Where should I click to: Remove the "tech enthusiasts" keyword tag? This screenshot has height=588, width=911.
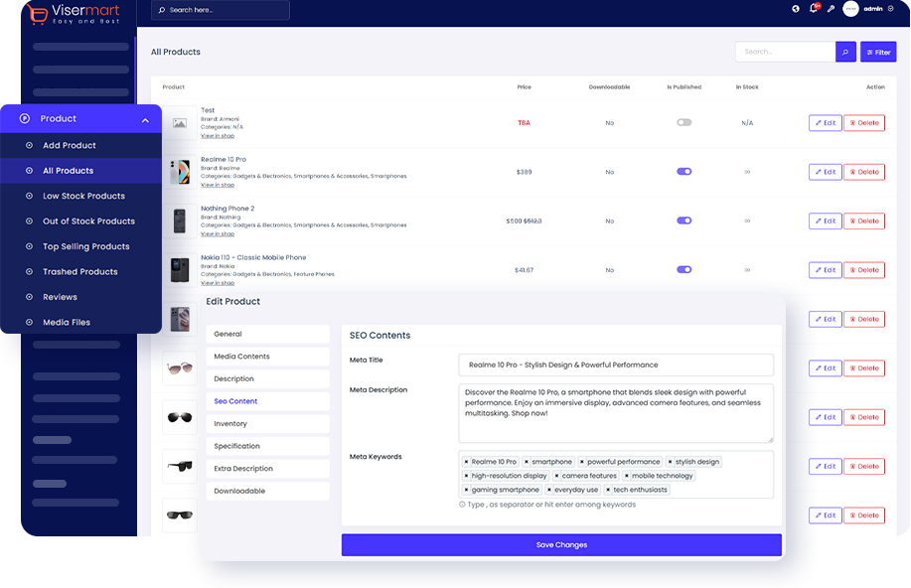click(x=608, y=490)
